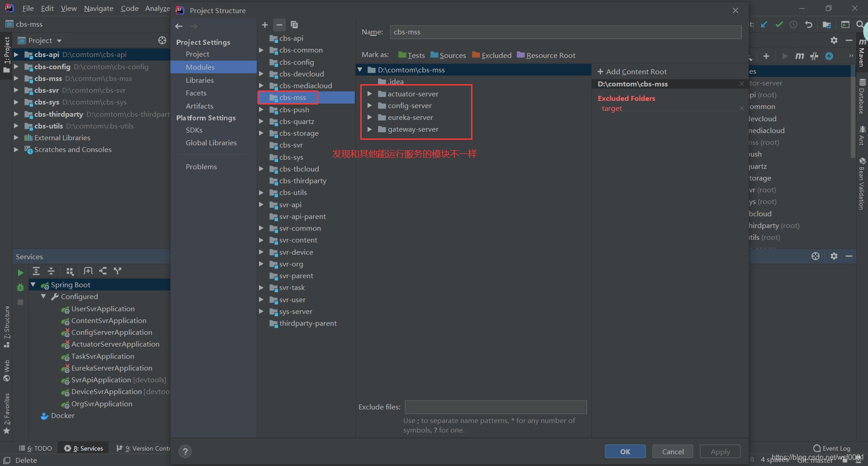Viewport: 868px width, 466px height.
Task: Click the OK button
Action: [x=625, y=452]
